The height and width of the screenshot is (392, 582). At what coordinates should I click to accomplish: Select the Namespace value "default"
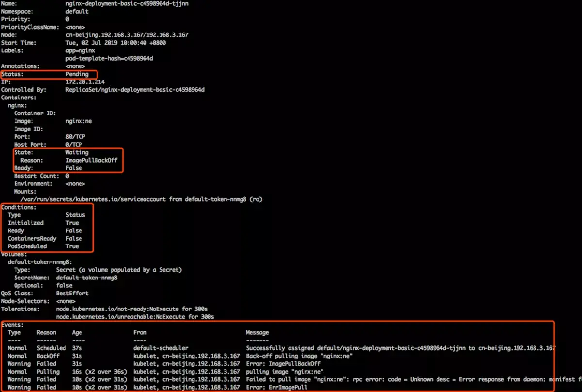tap(77, 11)
